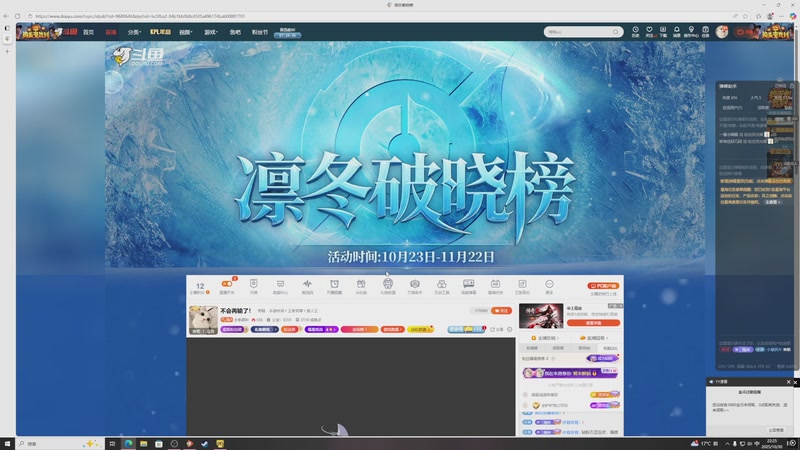This screenshot has height=450, width=800.
Task: Open the weather widget showing 17°C
Action: (705, 444)
